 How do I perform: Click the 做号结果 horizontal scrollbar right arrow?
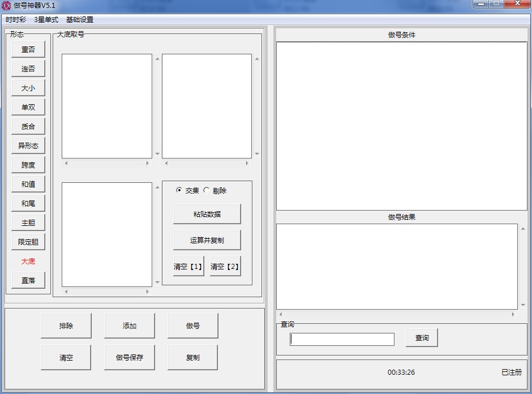click(513, 314)
